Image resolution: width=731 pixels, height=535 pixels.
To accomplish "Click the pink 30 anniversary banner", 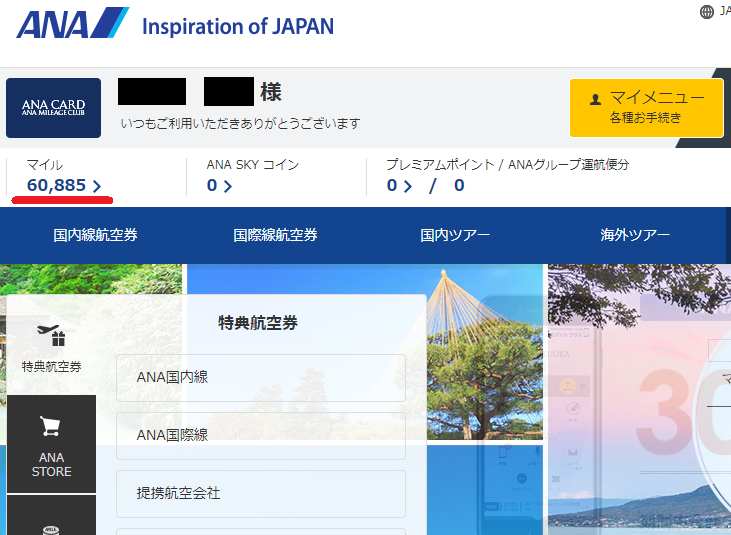I will click(639, 399).
